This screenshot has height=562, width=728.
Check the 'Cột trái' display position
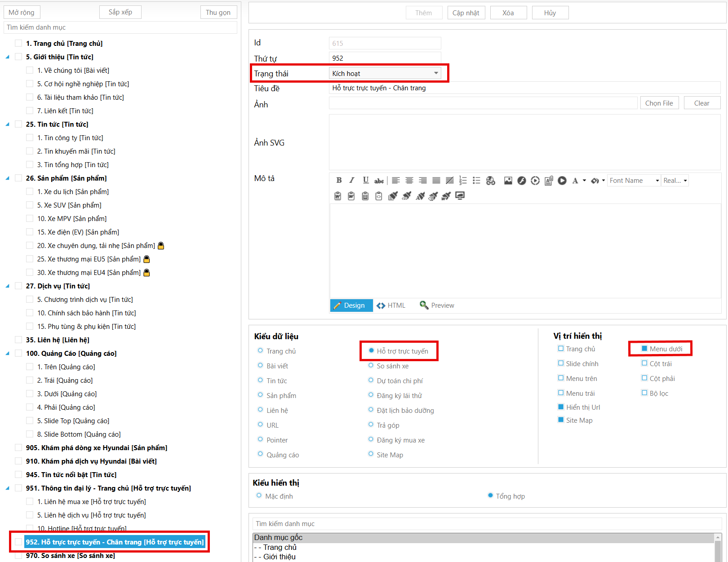[644, 363]
